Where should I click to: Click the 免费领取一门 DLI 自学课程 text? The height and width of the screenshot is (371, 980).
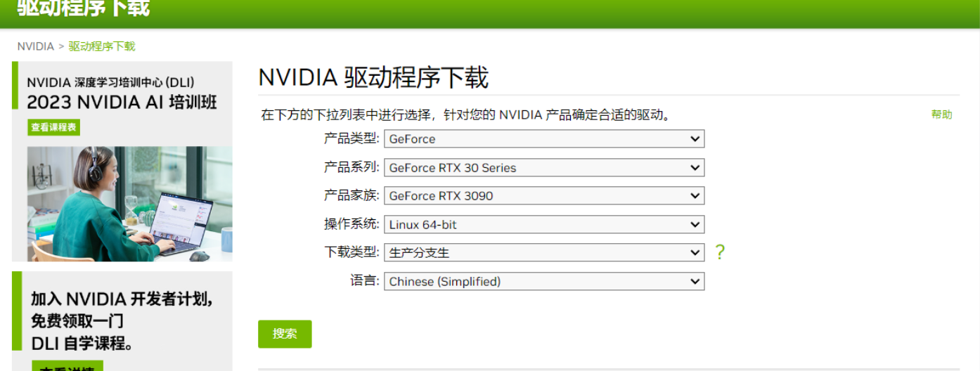point(82,332)
